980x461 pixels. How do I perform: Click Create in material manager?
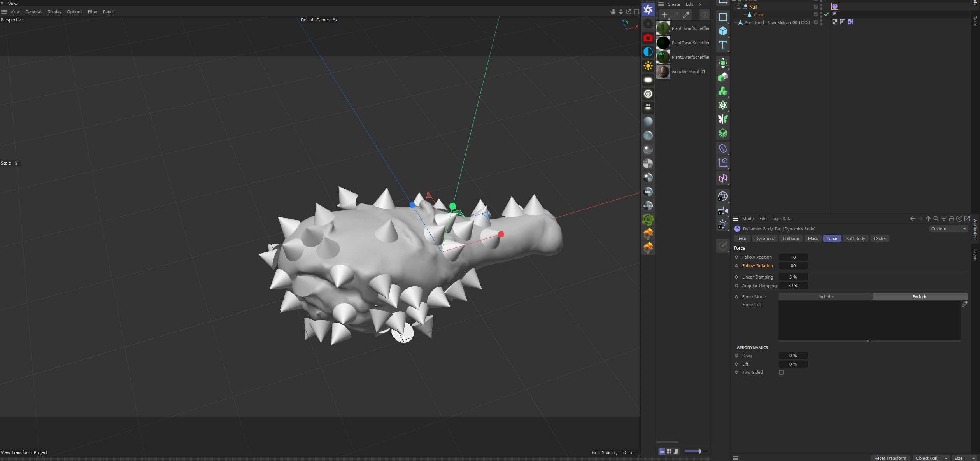tap(674, 4)
